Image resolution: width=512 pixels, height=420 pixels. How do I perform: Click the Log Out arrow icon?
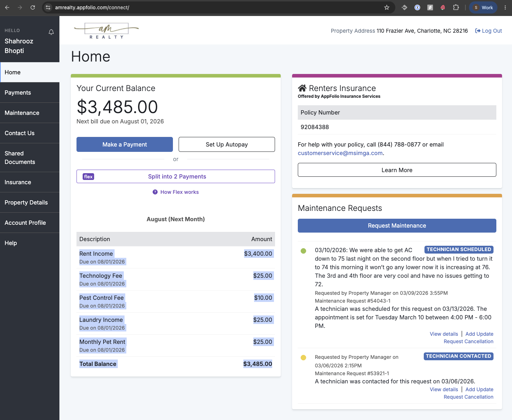(478, 31)
